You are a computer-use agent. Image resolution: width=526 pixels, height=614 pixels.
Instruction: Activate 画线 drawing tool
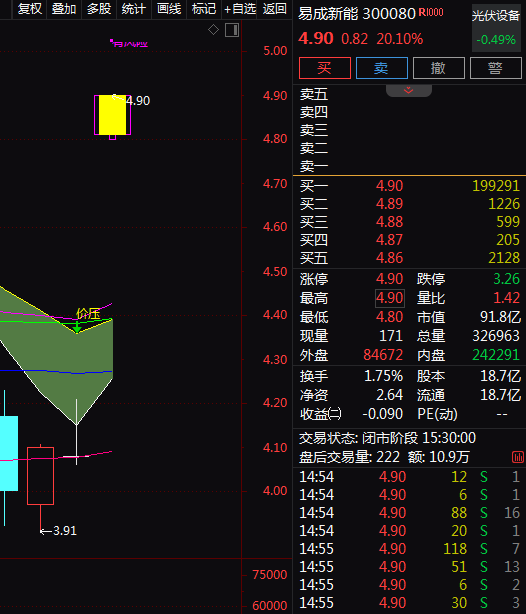169,9
